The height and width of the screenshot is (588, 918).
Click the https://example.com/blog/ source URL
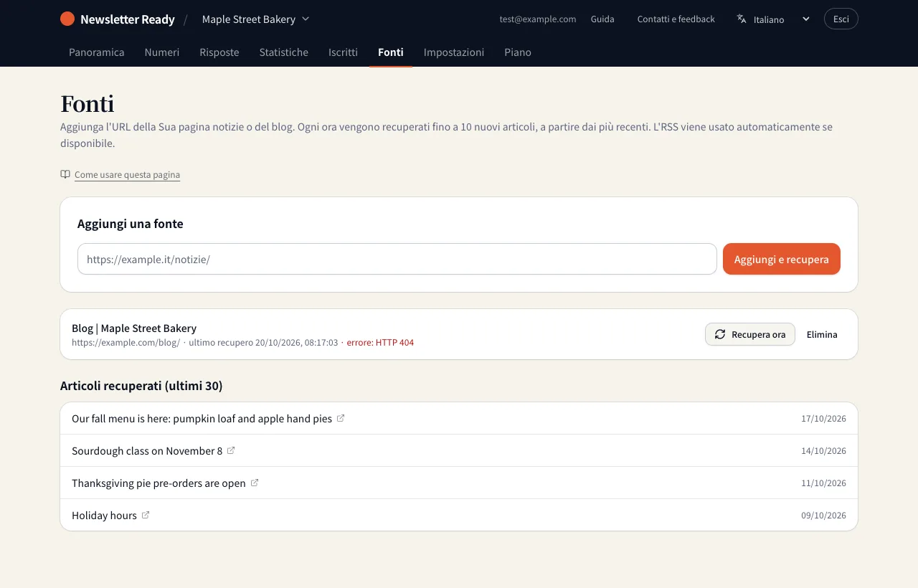click(x=126, y=342)
